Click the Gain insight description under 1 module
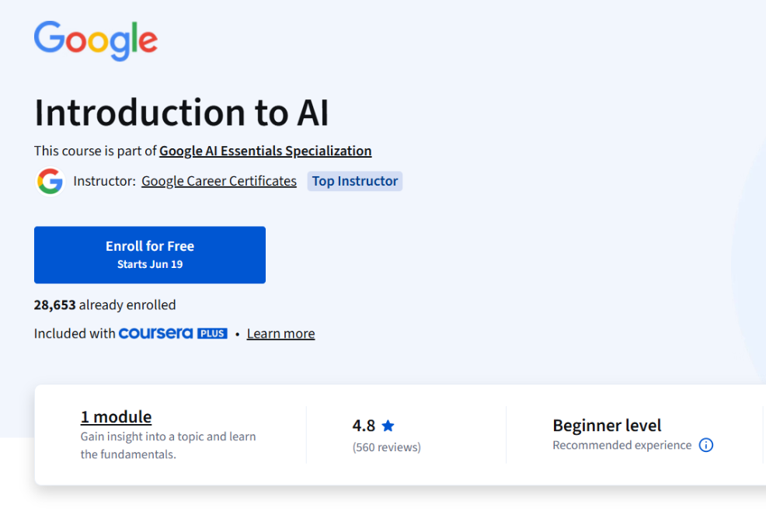This screenshot has width=766, height=532. (168, 446)
